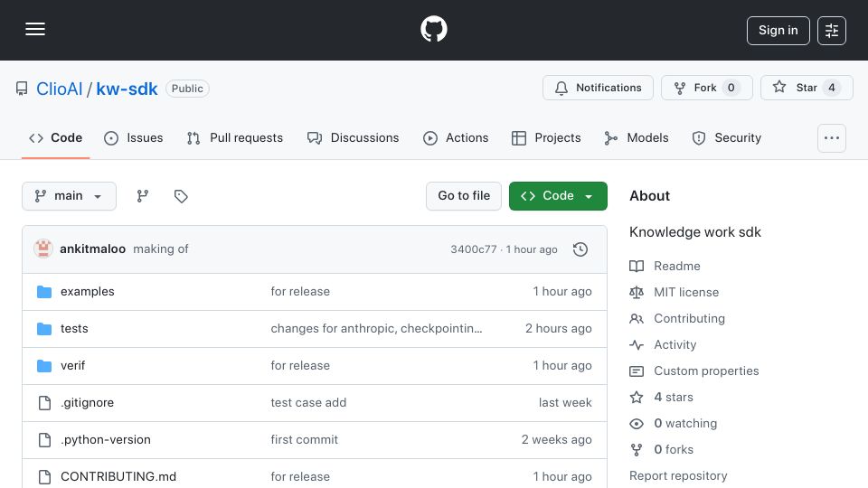View commit history via the clock icon

click(x=580, y=249)
